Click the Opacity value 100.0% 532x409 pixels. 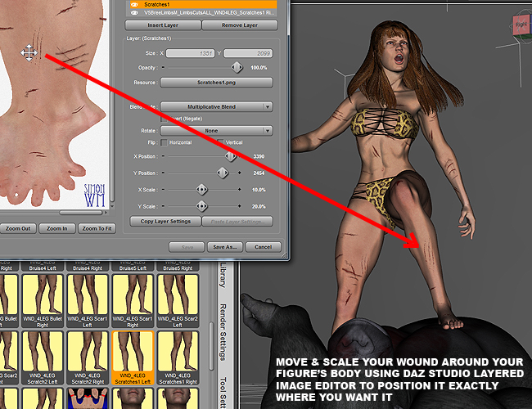[x=259, y=68]
